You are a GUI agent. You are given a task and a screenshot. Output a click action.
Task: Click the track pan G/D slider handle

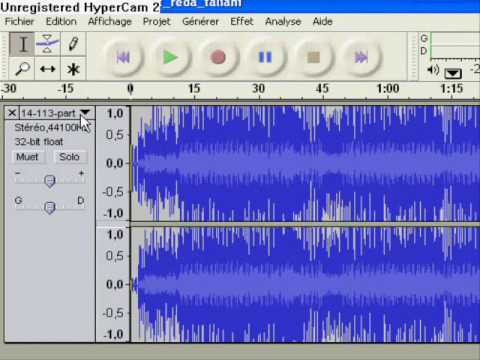tap(50, 207)
